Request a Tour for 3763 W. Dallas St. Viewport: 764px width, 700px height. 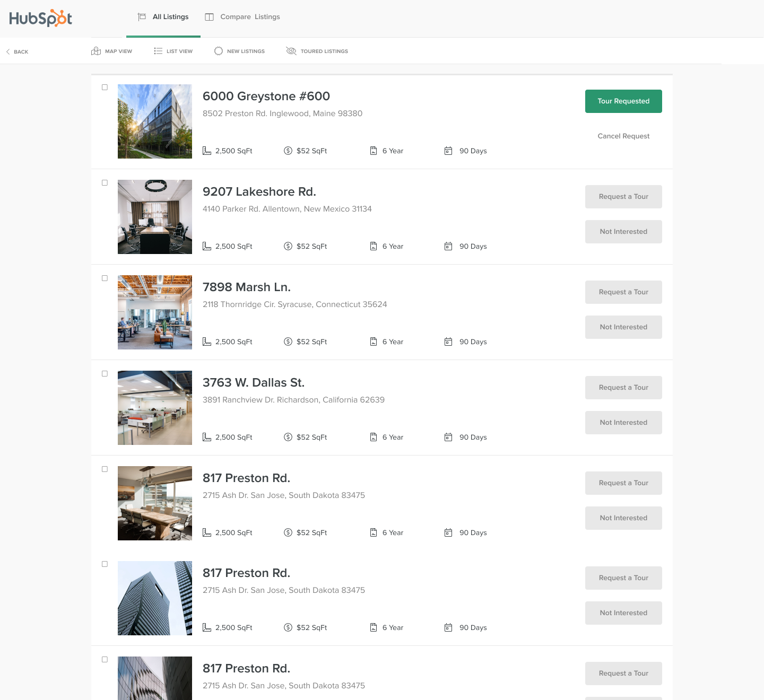(x=623, y=388)
